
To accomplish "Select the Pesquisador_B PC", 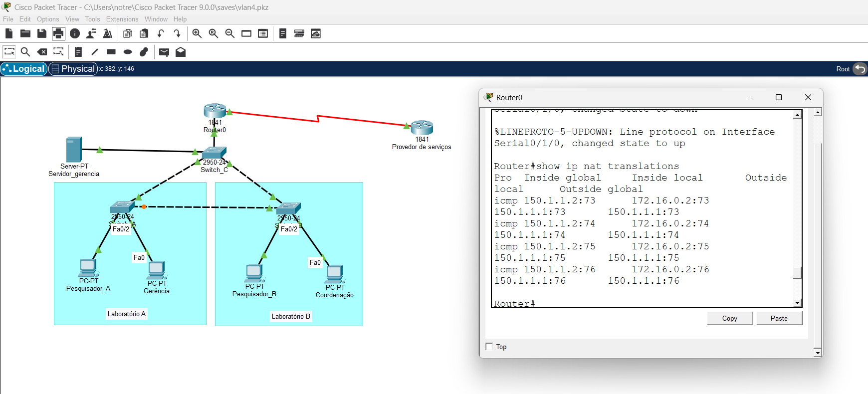I will tap(255, 273).
